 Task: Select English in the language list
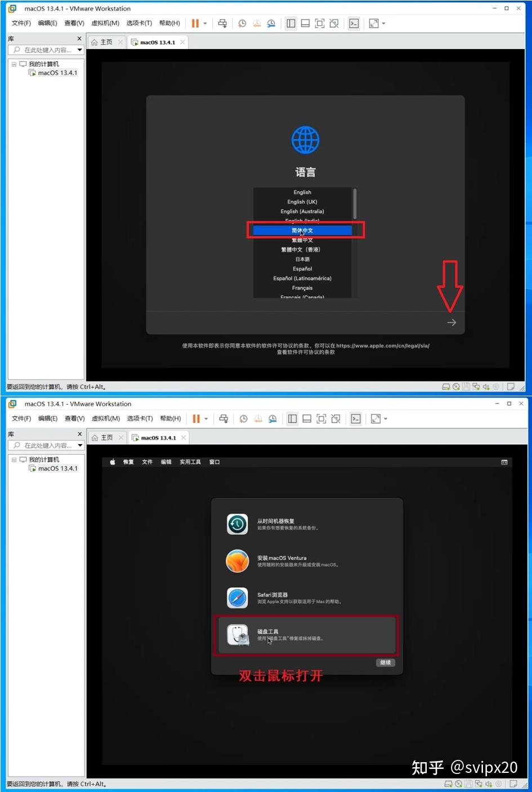pos(302,193)
